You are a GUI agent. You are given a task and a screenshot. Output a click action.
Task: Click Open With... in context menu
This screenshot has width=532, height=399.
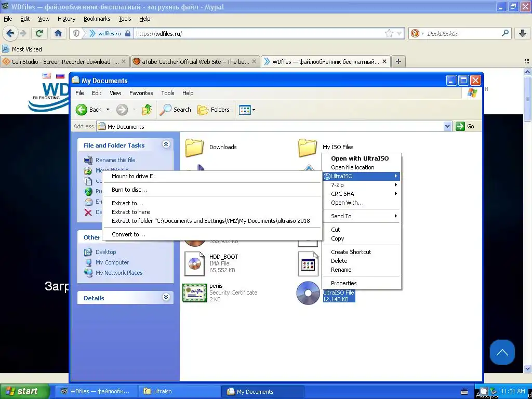tap(361, 203)
